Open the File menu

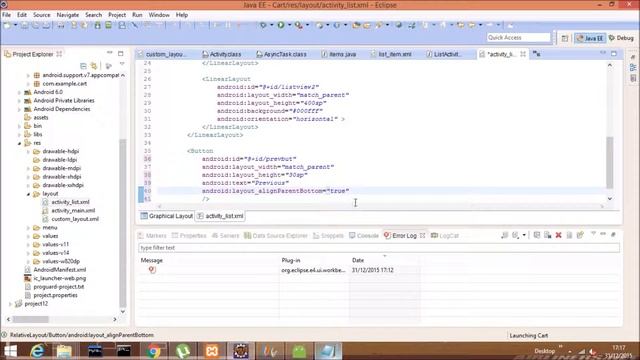(x=7, y=15)
